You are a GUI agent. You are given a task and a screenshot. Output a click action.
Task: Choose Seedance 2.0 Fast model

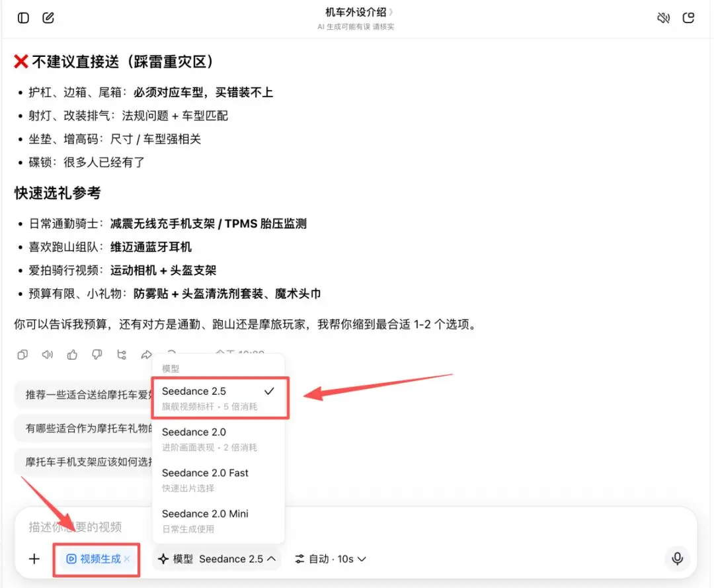(x=219, y=480)
